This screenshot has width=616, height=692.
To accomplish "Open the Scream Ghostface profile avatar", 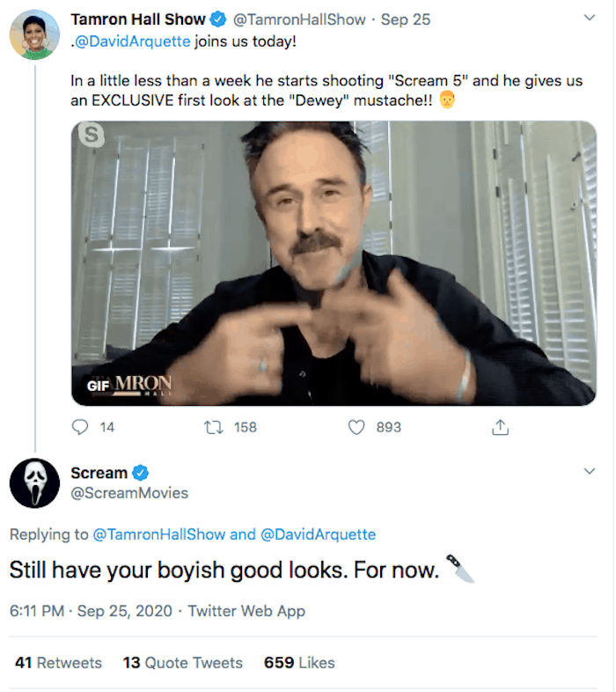I will [x=34, y=483].
